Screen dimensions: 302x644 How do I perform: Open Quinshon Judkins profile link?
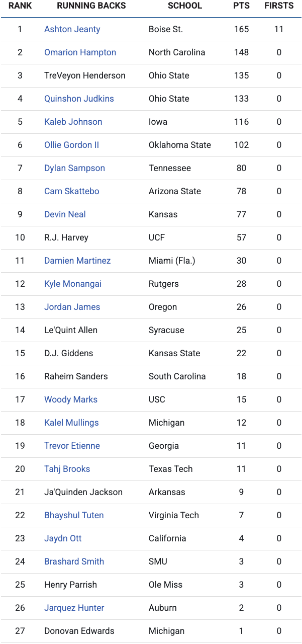tap(79, 99)
